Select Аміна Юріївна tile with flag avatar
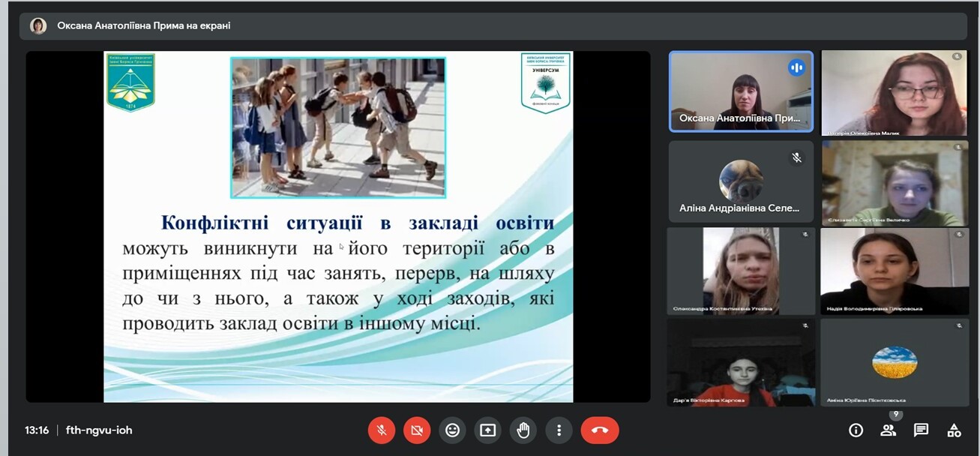Image resolution: width=980 pixels, height=456 pixels. click(893, 363)
